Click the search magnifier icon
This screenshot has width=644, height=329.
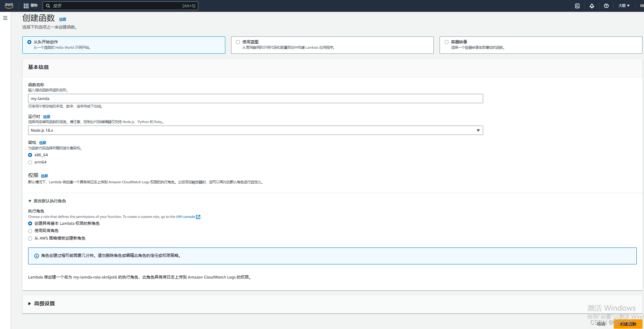48,6
